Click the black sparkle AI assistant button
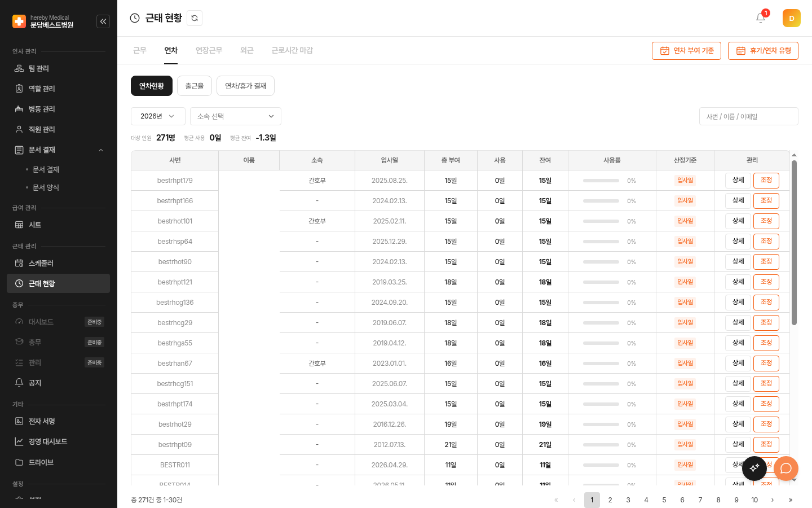This screenshot has height=508, width=812. (754, 468)
